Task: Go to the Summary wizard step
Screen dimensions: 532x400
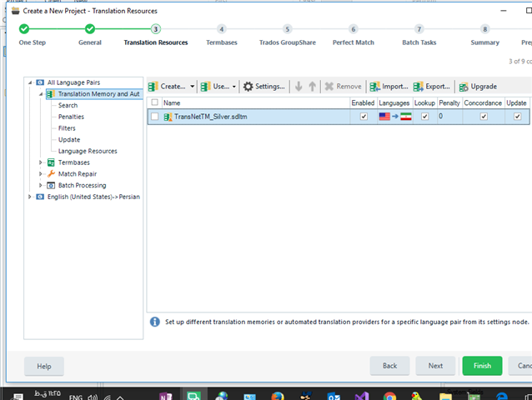Action: (484, 29)
